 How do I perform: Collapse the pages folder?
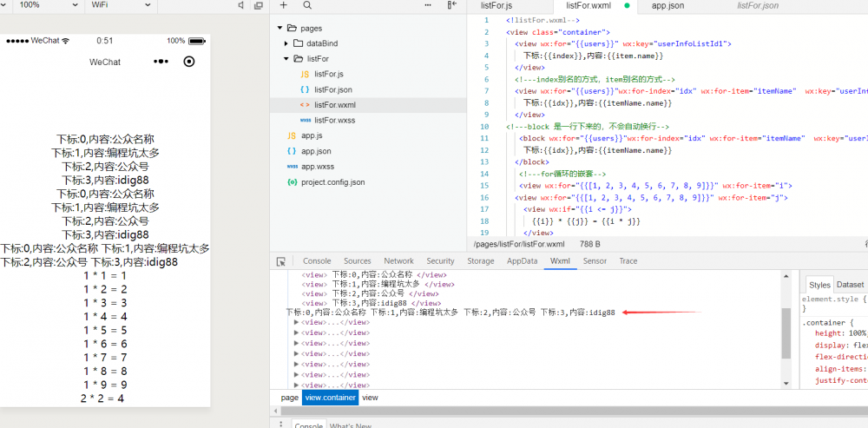click(x=279, y=28)
